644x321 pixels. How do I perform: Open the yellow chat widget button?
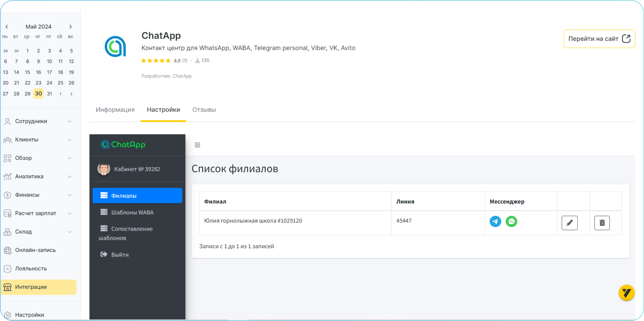(626, 293)
